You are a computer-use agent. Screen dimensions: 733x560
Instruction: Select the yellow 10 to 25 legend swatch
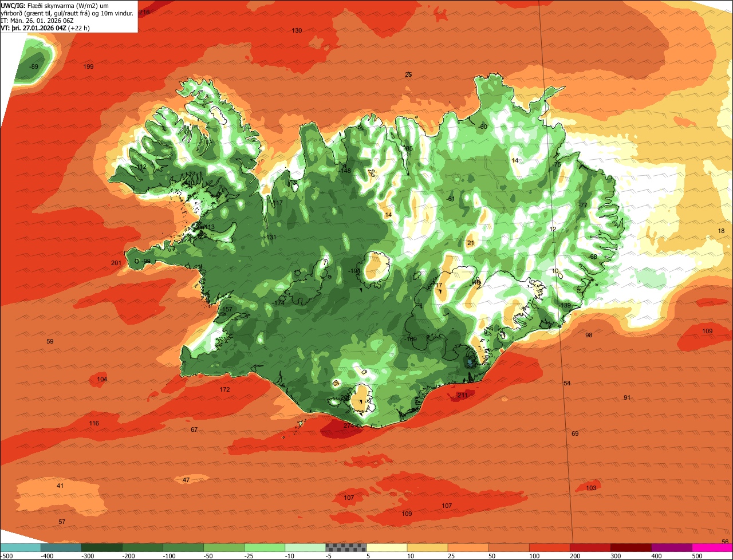pos(427,547)
